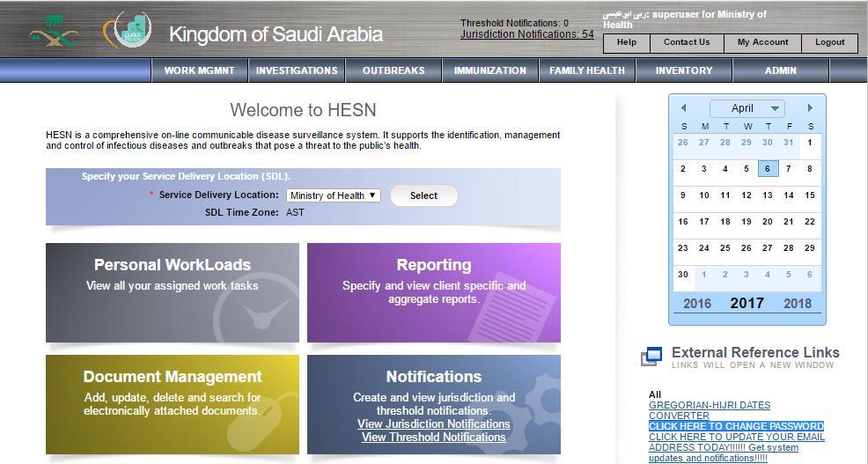Open the IMMUNIZATION menu
The height and width of the screenshot is (464, 868).
pyautogui.click(x=490, y=70)
